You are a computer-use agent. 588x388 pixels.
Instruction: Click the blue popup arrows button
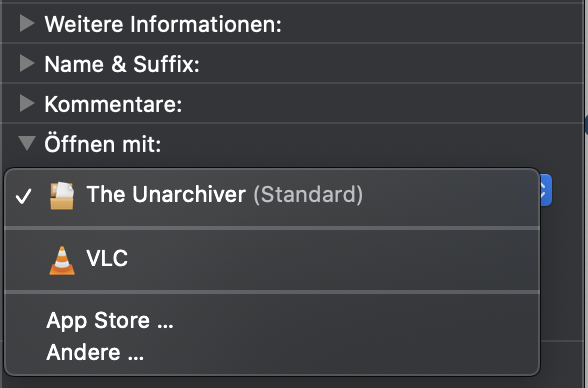(x=545, y=190)
